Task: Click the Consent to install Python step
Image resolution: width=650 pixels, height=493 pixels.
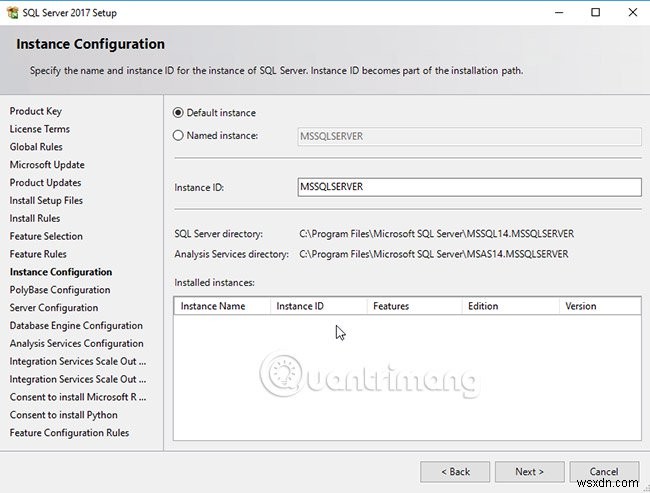Action: click(x=64, y=415)
